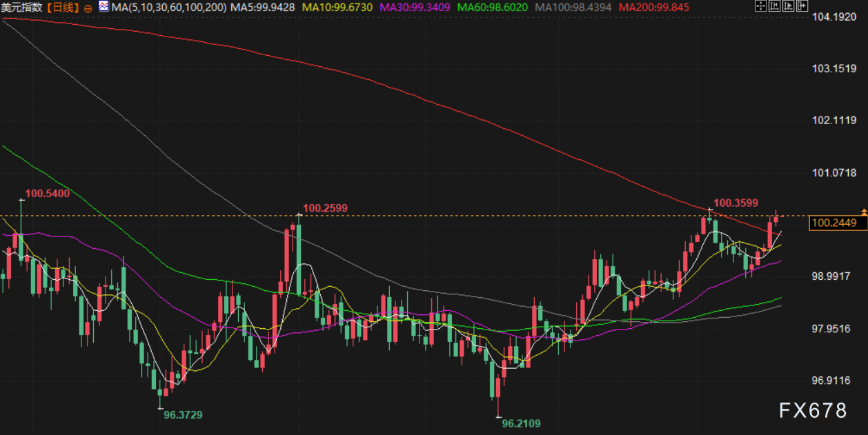Click the MA100 gray legend label
The height and width of the screenshot is (435, 868).
575,8
